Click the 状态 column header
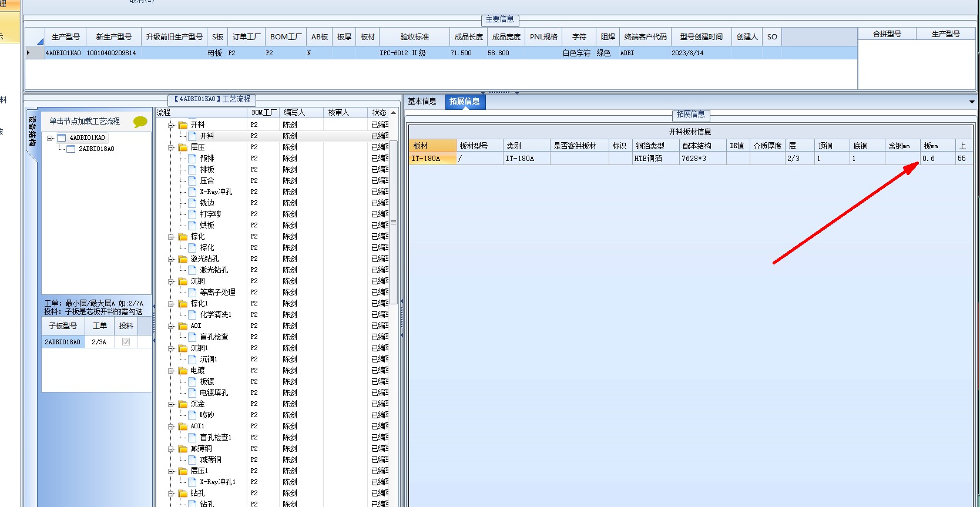The width and height of the screenshot is (980, 507). (379, 112)
